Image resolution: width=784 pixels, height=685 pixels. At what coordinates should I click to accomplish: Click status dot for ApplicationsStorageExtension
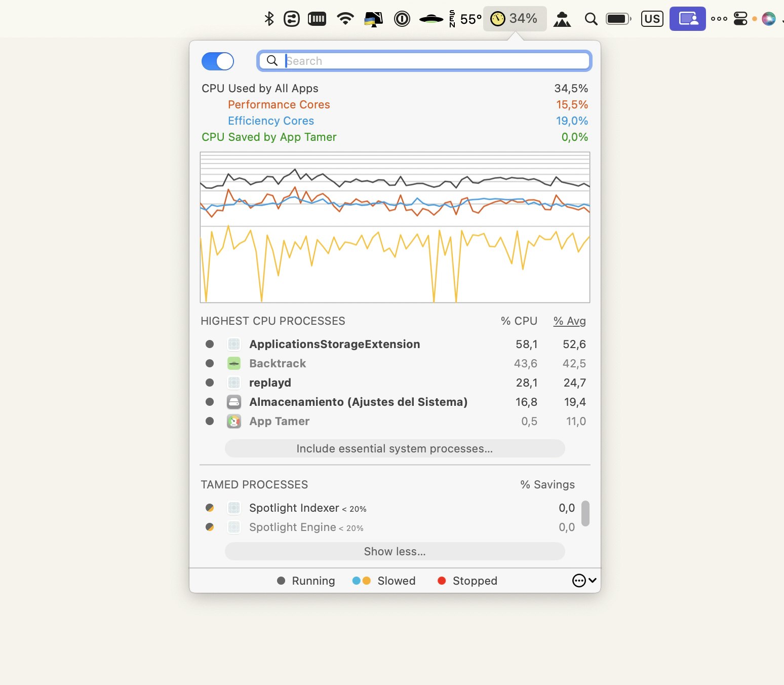[x=210, y=345]
